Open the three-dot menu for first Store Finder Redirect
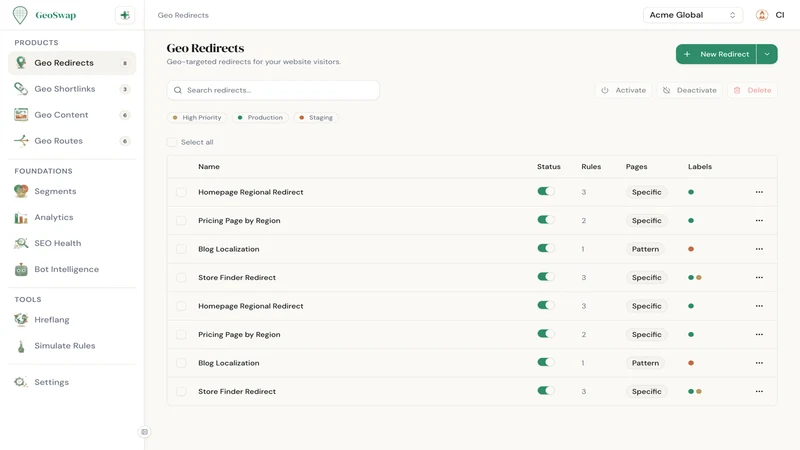The image size is (800, 450). point(759,278)
